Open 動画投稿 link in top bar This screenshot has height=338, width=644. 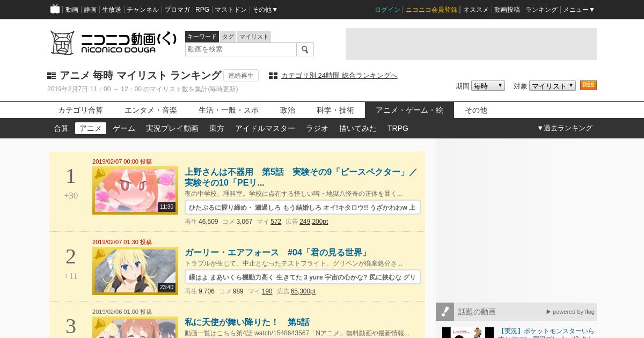(507, 10)
